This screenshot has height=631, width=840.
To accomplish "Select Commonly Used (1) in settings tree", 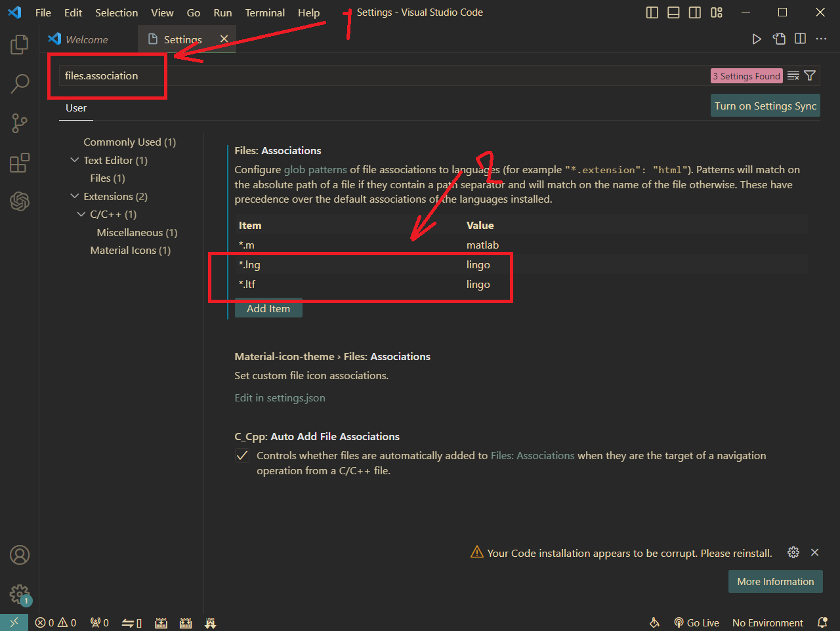I will click(x=129, y=142).
